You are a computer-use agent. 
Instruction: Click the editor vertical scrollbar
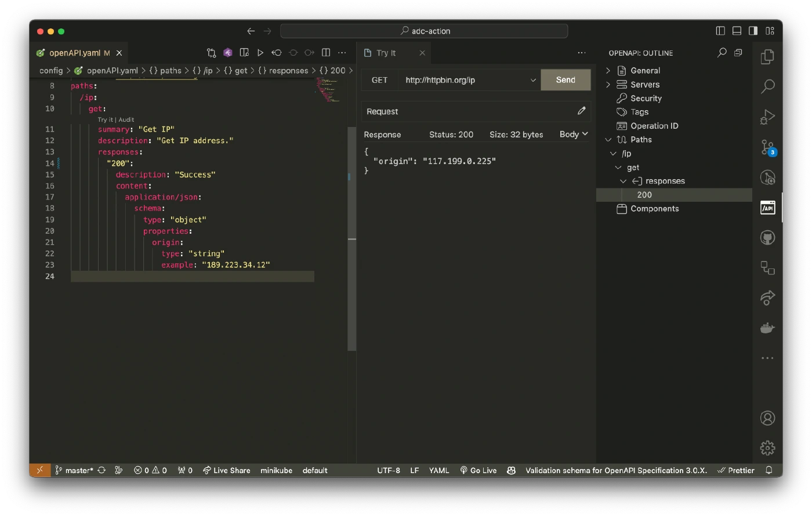click(351, 239)
